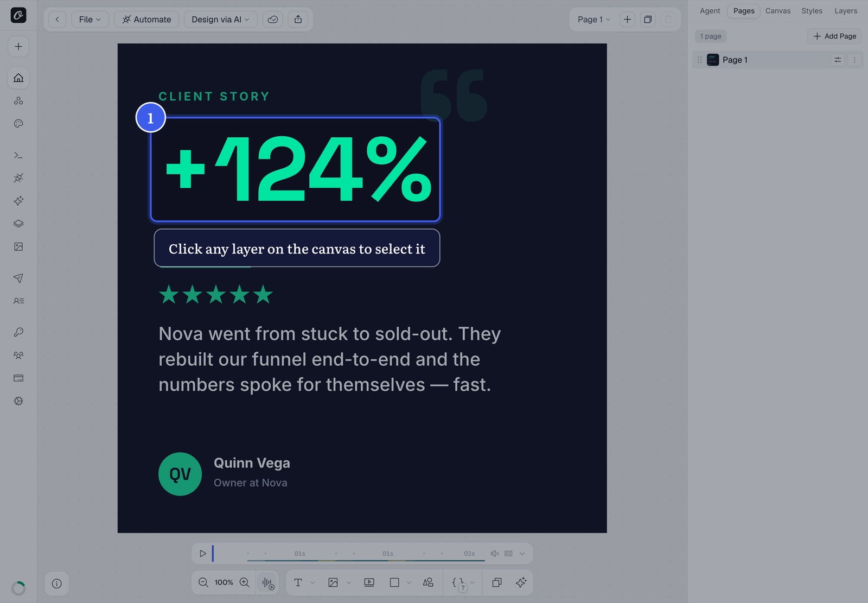This screenshot has height=603, width=868.
Task: Click the plus button in the left sidebar
Action: [18, 47]
